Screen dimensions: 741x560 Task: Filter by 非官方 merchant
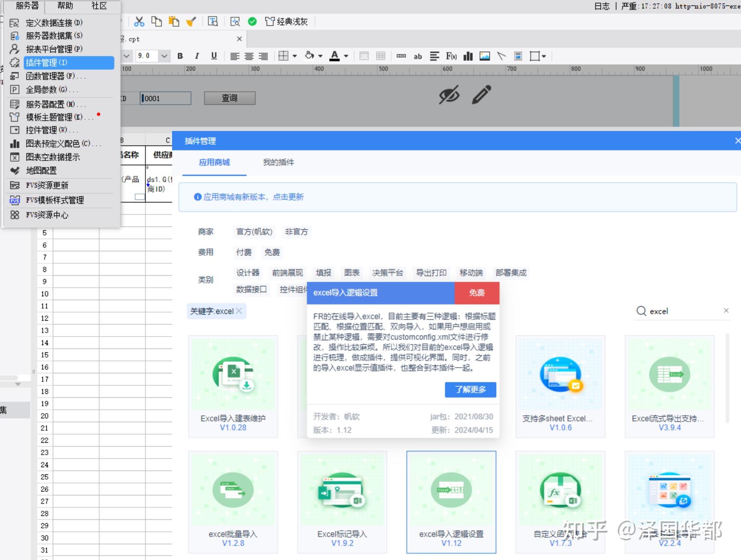pyautogui.click(x=296, y=232)
